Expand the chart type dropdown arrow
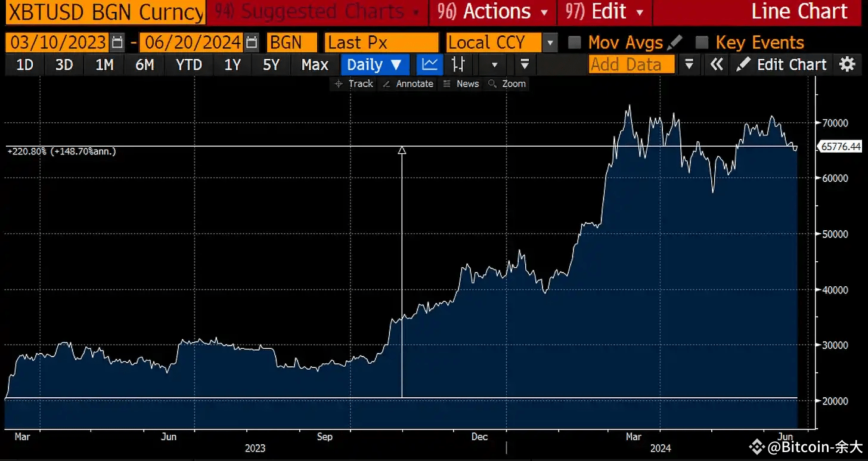Screen dimensions: 868x461 point(494,64)
